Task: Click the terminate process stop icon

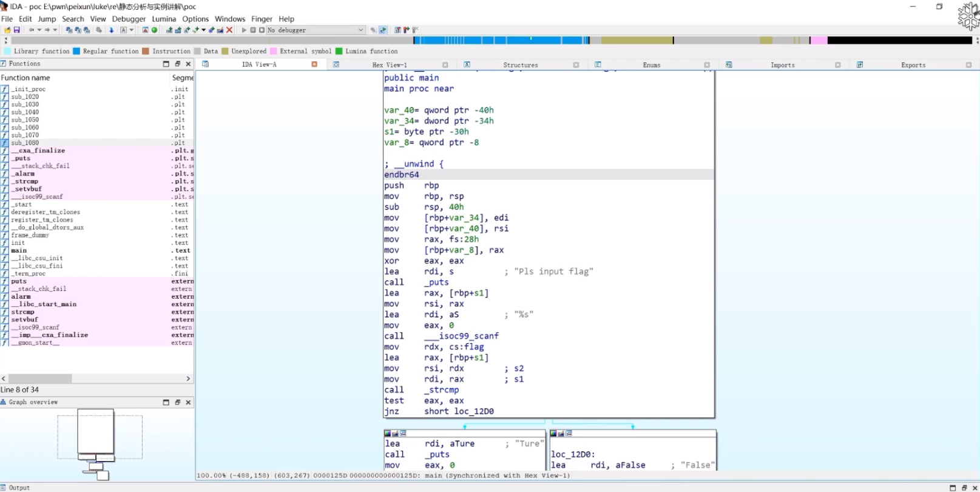Action: click(x=262, y=30)
